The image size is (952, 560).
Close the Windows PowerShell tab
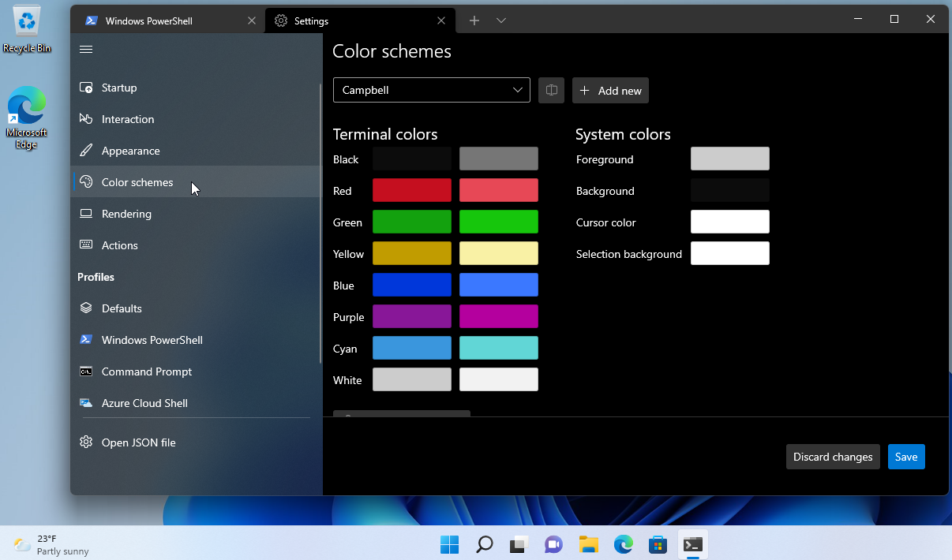point(252,21)
